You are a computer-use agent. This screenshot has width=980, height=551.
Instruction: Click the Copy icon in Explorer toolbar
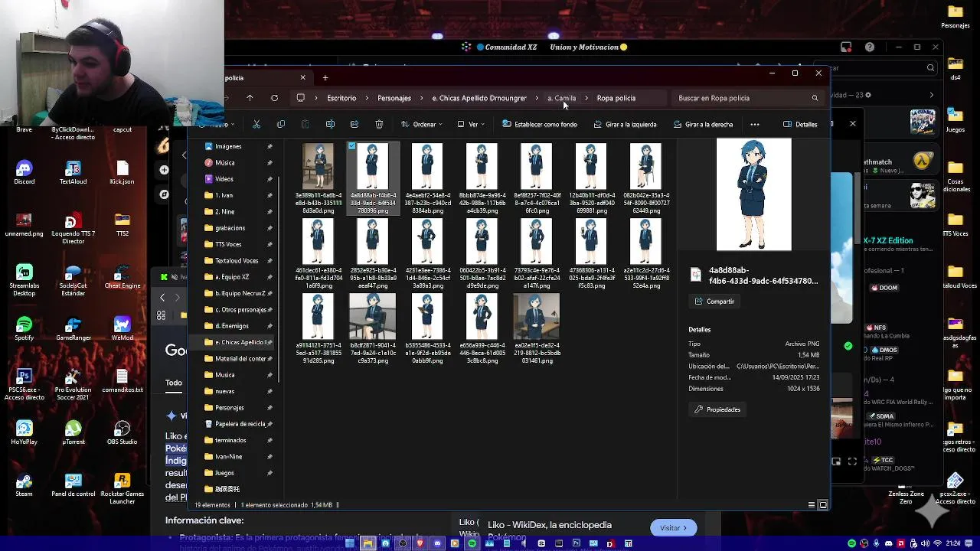[x=281, y=124]
